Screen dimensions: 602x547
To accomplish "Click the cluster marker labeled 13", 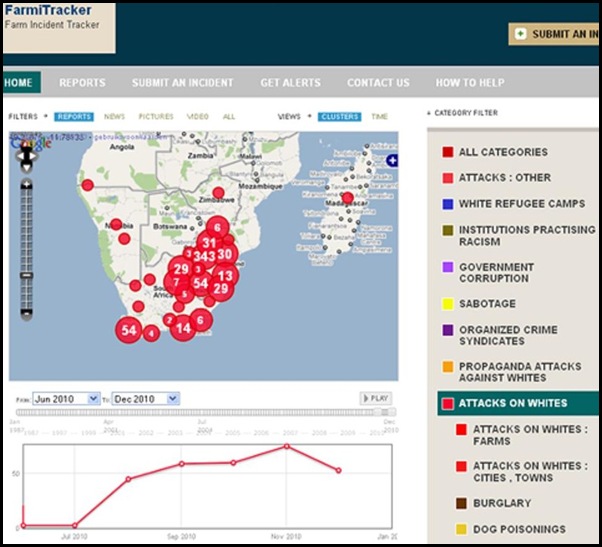I will pos(225,276).
